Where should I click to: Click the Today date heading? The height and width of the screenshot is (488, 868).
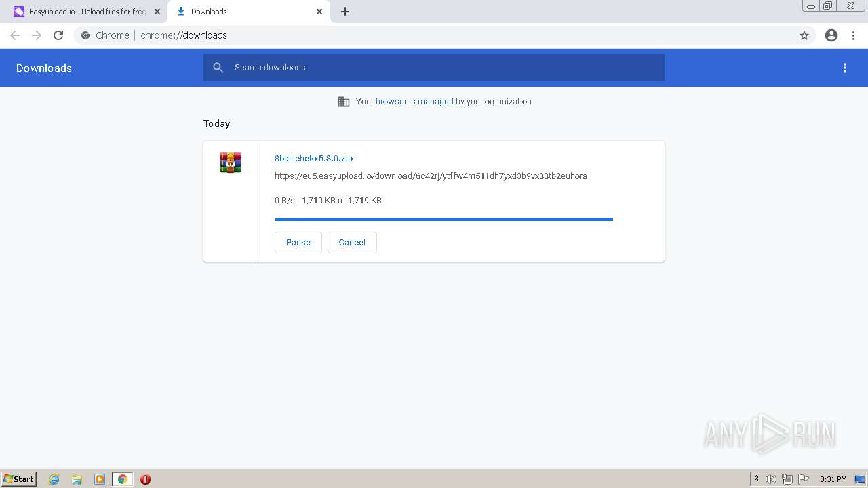click(216, 123)
